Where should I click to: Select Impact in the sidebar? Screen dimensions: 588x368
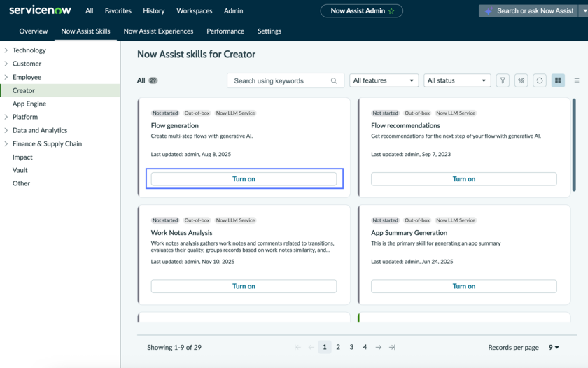(22, 157)
